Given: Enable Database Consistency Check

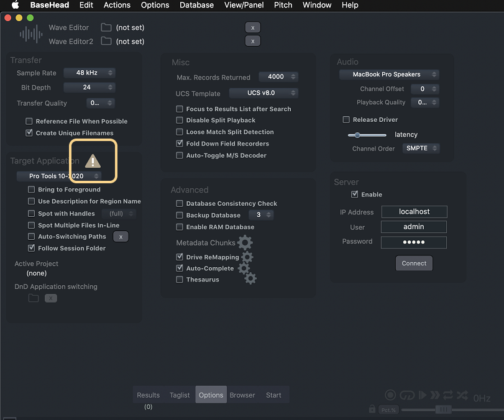Looking at the screenshot, I should tap(180, 203).
